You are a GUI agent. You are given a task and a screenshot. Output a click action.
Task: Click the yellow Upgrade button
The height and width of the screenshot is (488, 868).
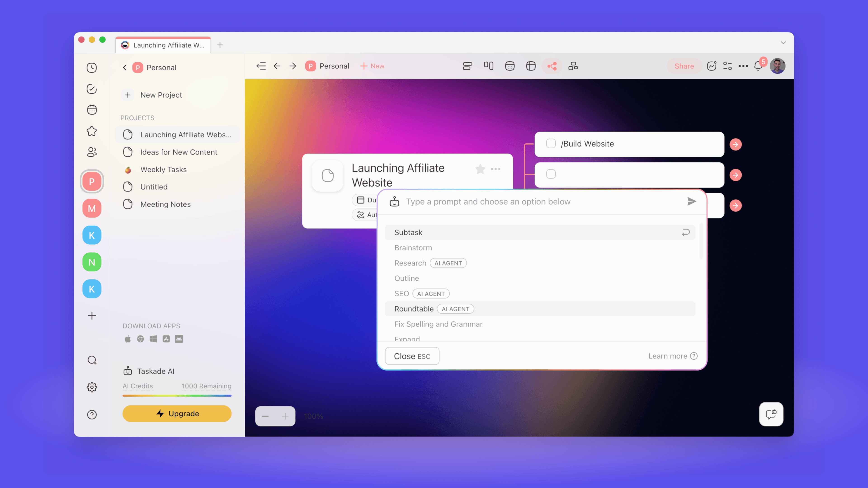[177, 414]
